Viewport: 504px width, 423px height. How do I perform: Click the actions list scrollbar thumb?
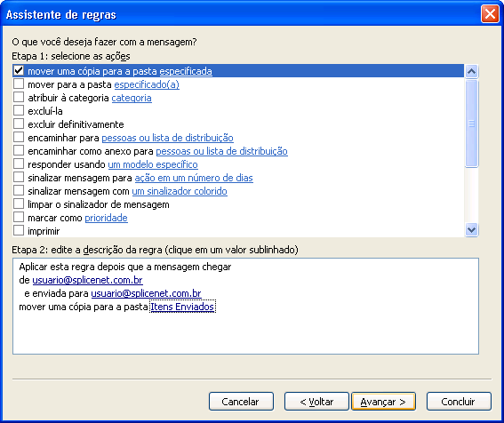click(471, 124)
